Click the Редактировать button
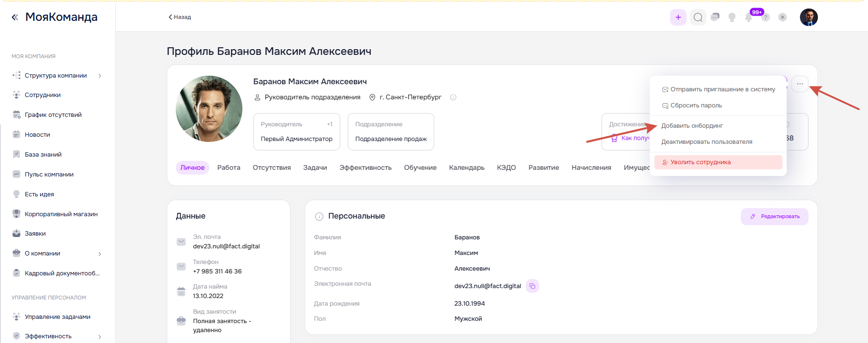The height and width of the screenshot is (343, 868). [x=774, y=217]
